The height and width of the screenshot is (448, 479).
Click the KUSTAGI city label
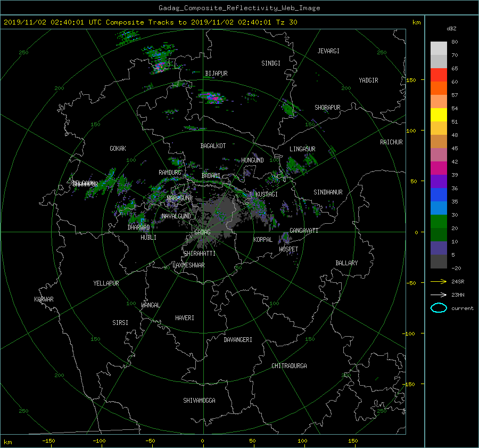point(267,194)
